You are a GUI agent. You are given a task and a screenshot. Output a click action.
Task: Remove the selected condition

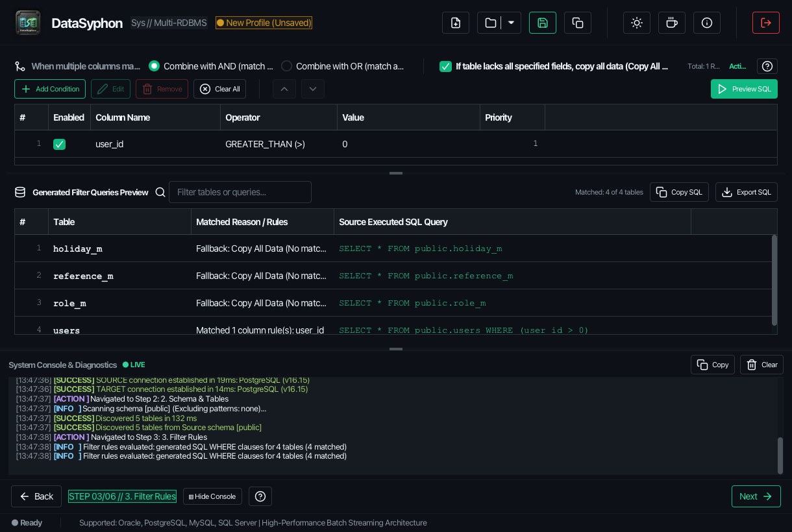point(162,89)
